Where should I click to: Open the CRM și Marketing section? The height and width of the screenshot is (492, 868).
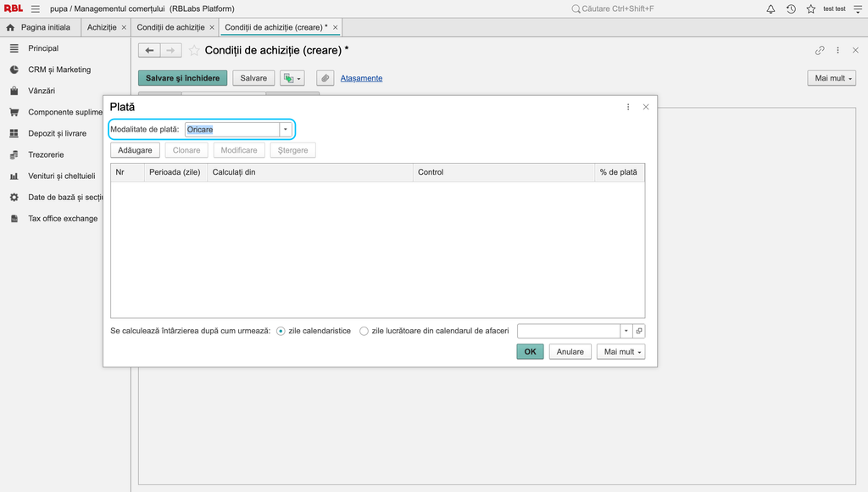point(59,70)
